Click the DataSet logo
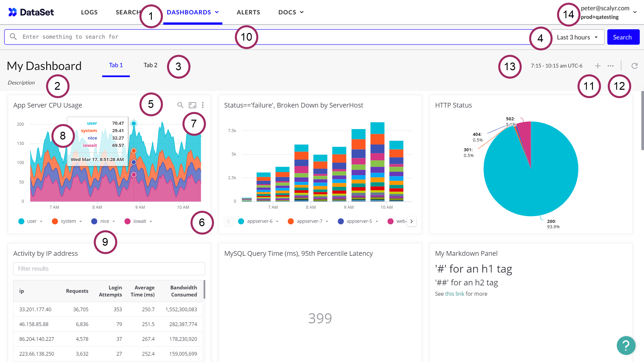The image size is (644, 362). click(31, 12)
